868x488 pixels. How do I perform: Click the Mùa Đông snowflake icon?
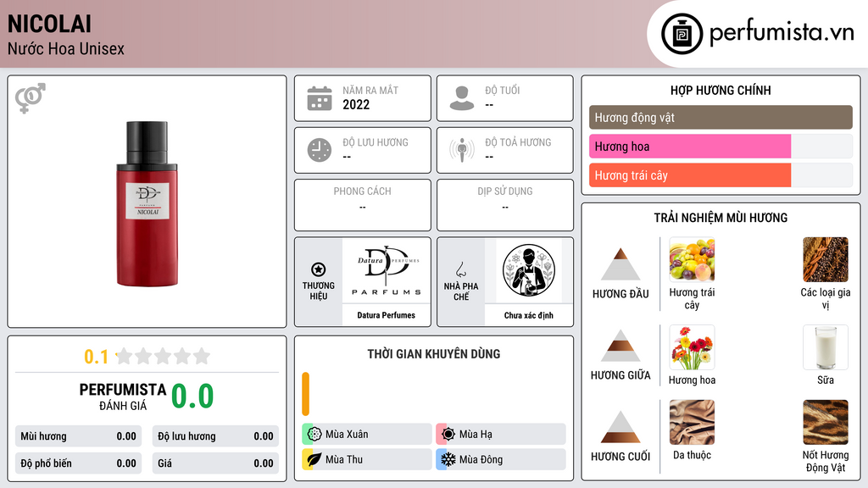(x=448, y=459)
